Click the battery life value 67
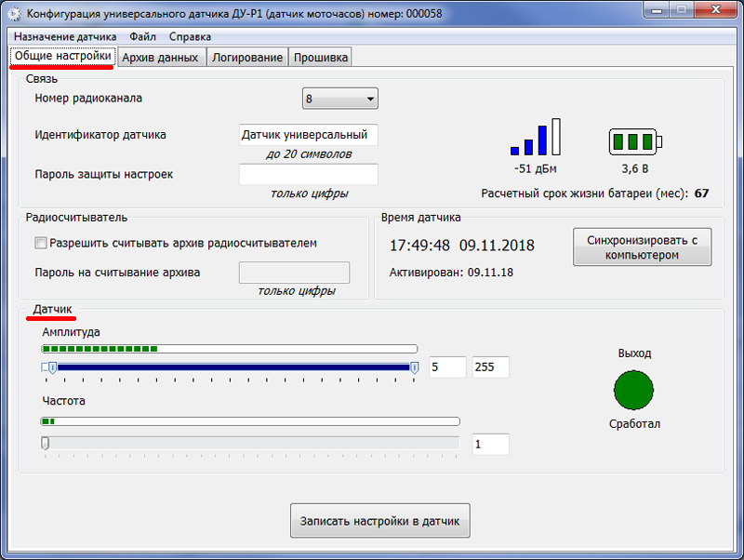Viewport: 744px width, 560px height. pos(701,193)
